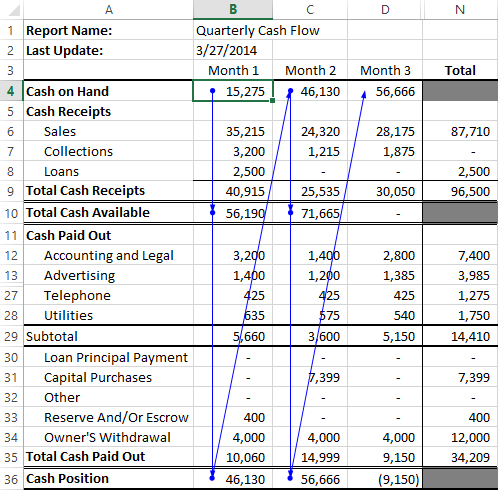Select Total Cash Available value 71,665
Image resolution: width=498 pixels, height=490 pixels.
310,213
